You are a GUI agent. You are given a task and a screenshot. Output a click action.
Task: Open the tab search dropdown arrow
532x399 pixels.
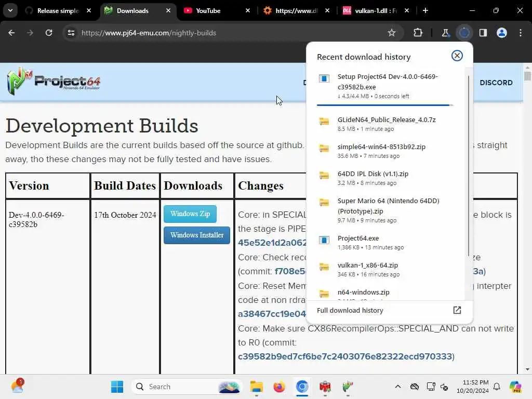[10, 10]
